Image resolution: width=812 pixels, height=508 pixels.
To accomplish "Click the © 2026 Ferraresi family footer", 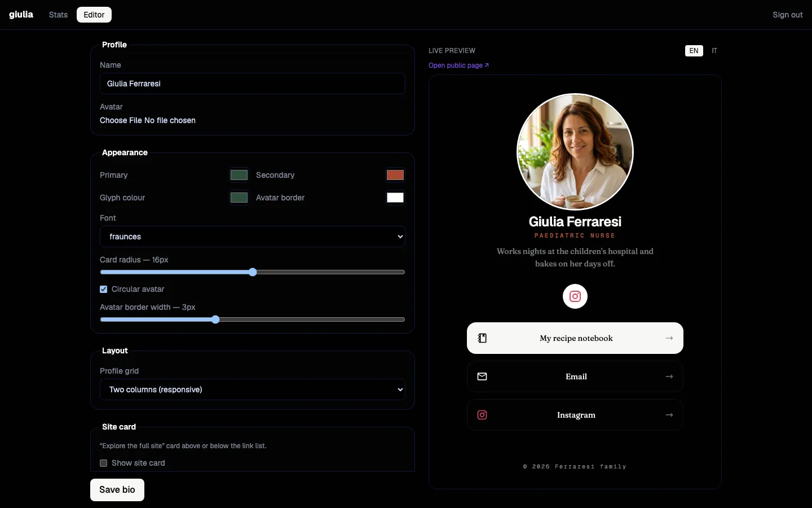I will pos(575,467).
